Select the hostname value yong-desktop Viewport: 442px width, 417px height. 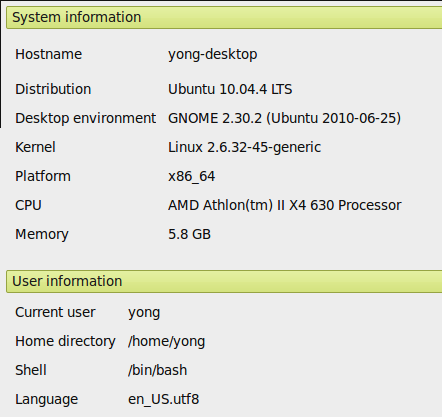[x=213, y=55]
